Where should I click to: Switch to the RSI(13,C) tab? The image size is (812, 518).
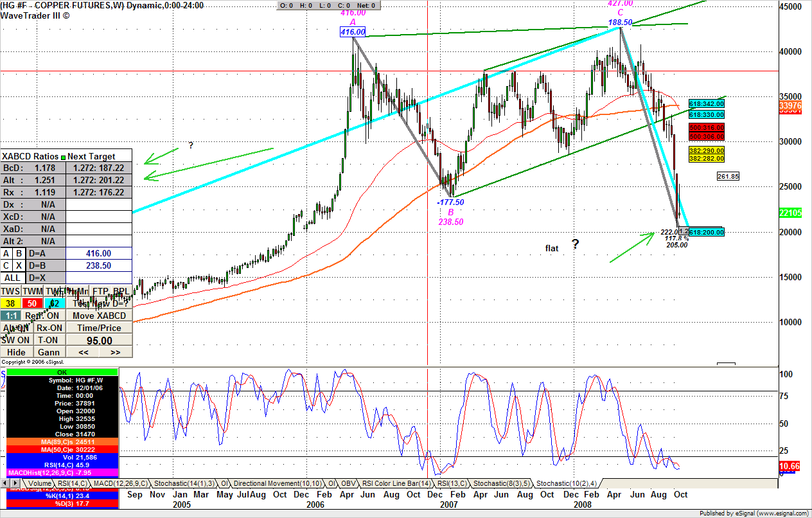[451, 483]
